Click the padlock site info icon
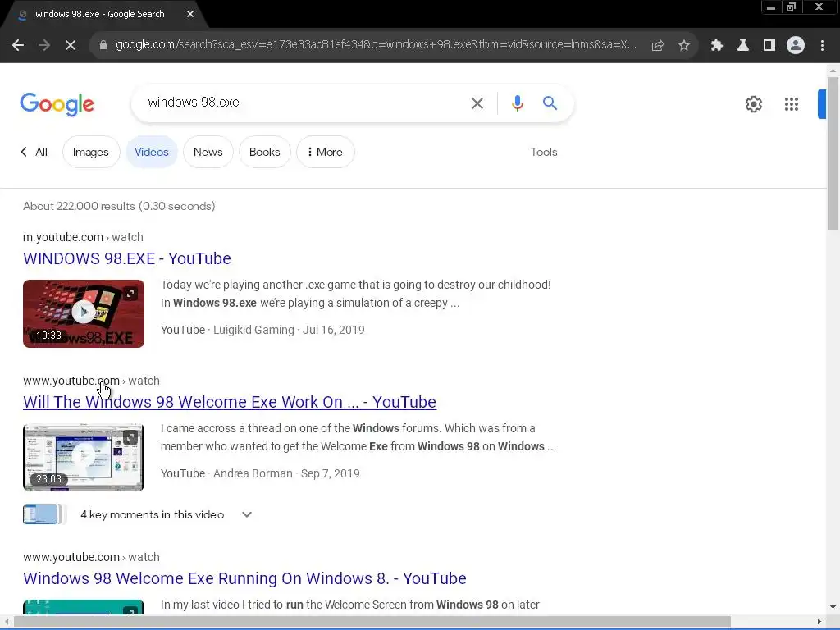The height and width of the screenshot is (630, 840). click(103, 45)
